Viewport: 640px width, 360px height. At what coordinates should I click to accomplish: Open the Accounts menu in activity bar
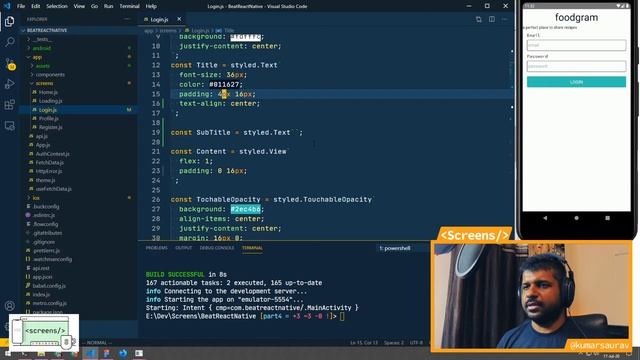point(9,306)
